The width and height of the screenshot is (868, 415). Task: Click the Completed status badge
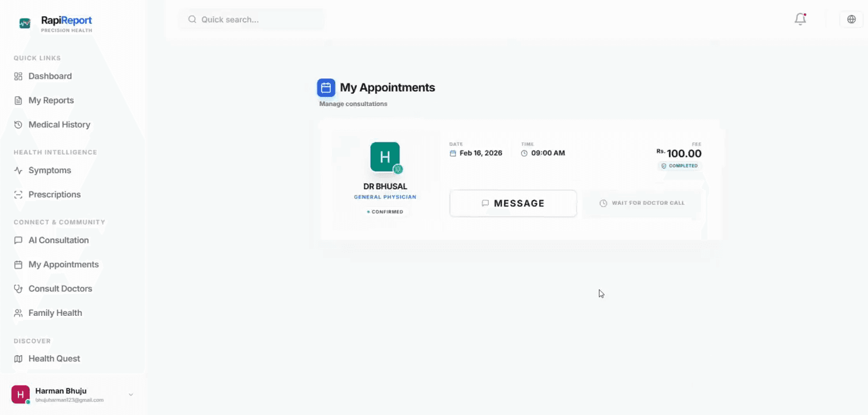coord(680,166)
